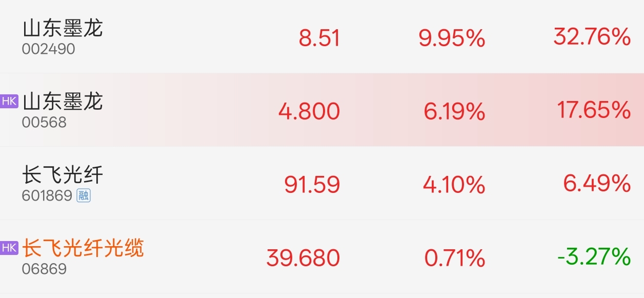This screenshot has height=298, width=644.
Task: Click the 9.95% change value
Action: [452, 38]
